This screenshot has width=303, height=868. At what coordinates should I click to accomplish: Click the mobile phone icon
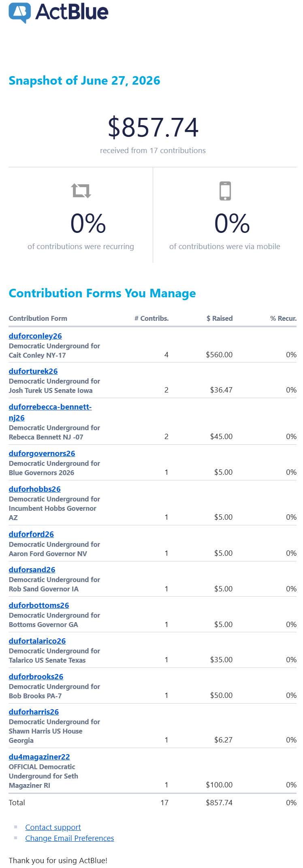pos(225,191)
